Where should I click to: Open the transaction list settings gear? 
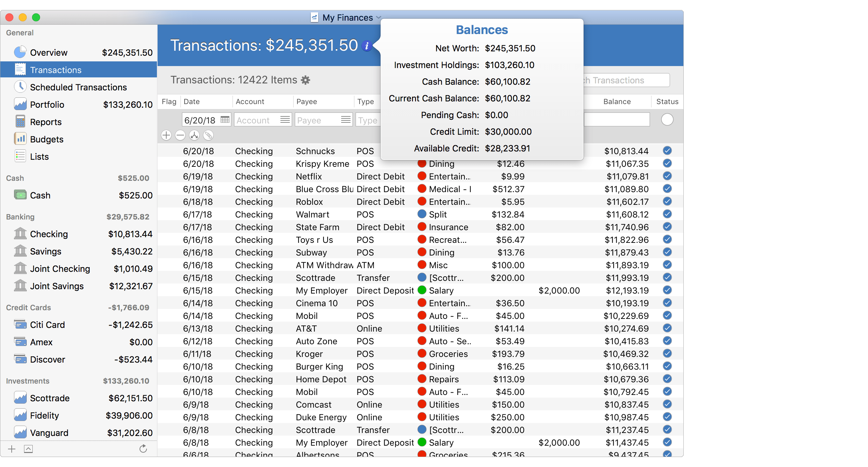[x=305, y=80]
